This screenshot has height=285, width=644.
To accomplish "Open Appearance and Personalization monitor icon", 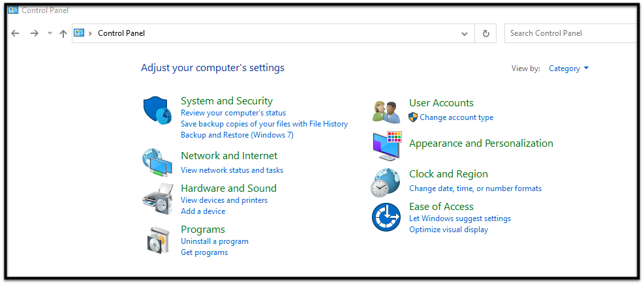I will (386, 146).
